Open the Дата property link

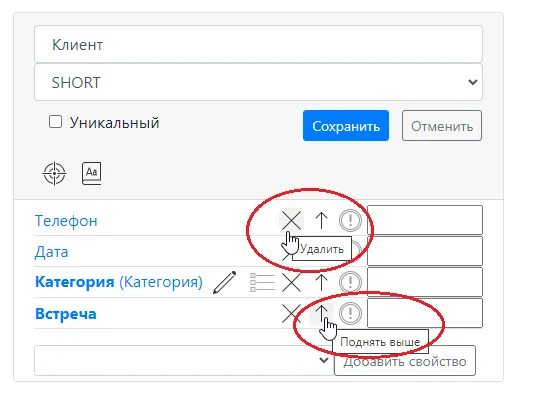coord(51,252)
